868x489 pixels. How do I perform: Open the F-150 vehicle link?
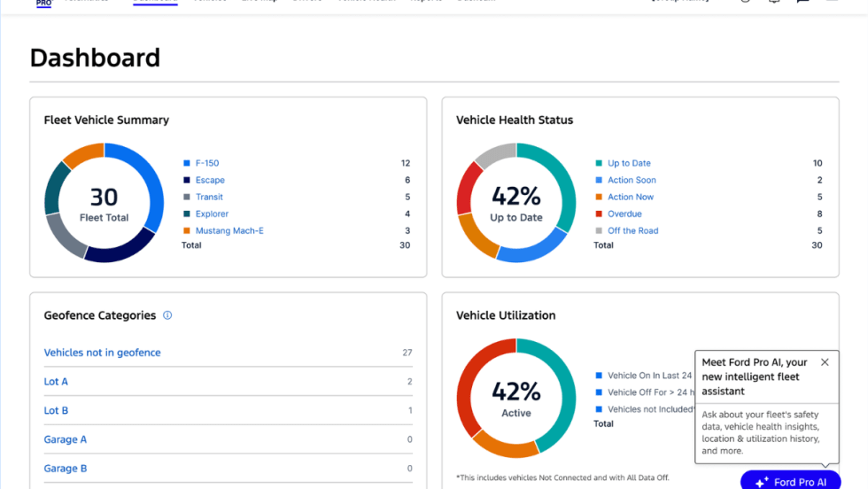pyautogui.click(x=207, y=163)
